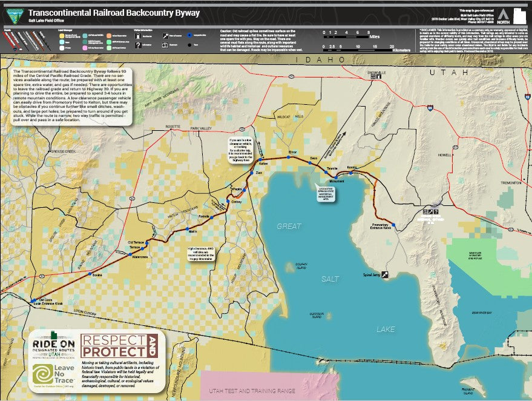Click the Spiral Jetty point-of-interest icon
The height and width of the screenshot is (401, 532).
click(385, 274)
